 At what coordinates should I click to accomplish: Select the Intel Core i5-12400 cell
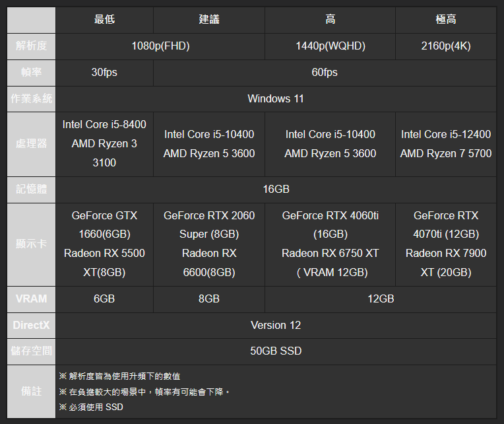pos(446,144)
